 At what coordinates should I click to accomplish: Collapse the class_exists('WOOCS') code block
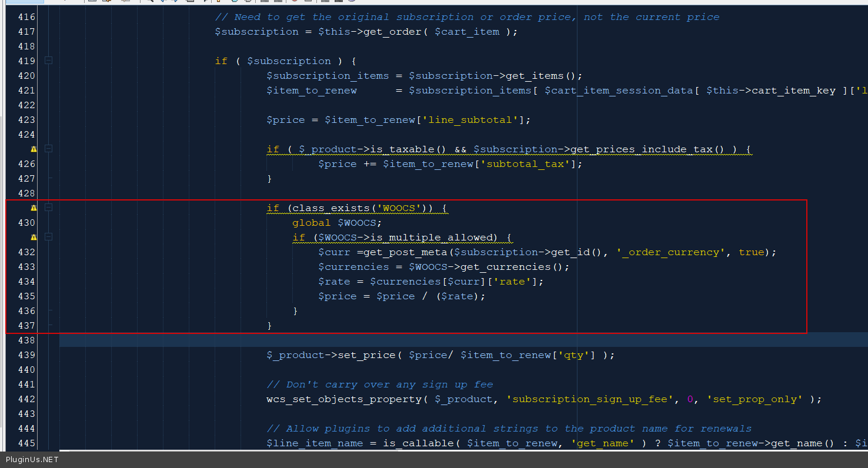click(x=49, y=208)
